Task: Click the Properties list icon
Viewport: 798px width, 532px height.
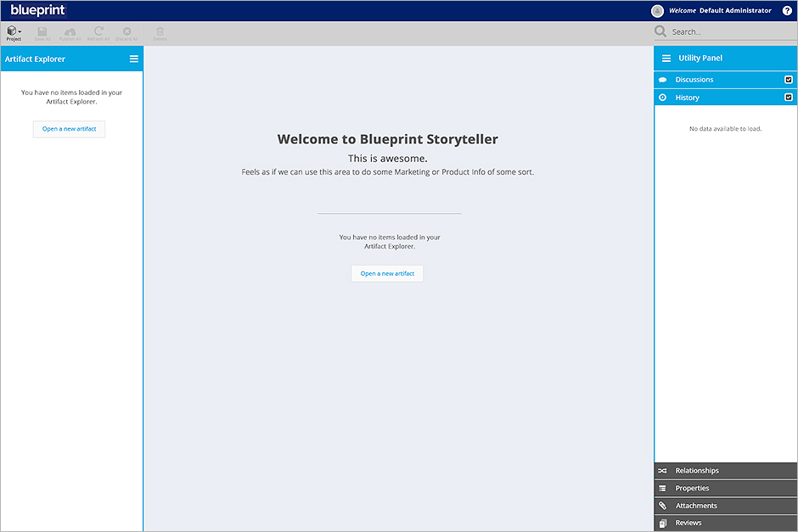Action: [x=662, y=488]
